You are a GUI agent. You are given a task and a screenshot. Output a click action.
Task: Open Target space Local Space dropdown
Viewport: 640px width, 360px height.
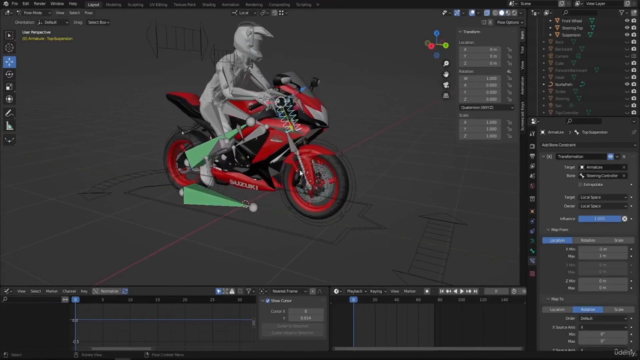coord(603,197)
